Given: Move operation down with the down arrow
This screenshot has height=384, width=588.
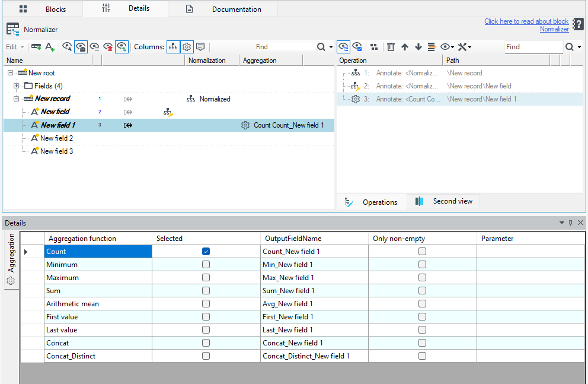Looking at the screenshot, I should (418, 46).
